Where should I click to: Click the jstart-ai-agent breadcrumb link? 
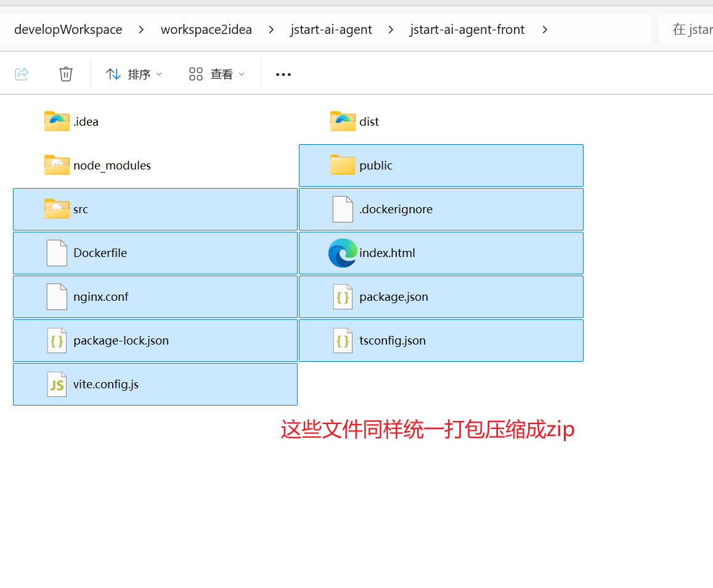[x=331, y=29]
